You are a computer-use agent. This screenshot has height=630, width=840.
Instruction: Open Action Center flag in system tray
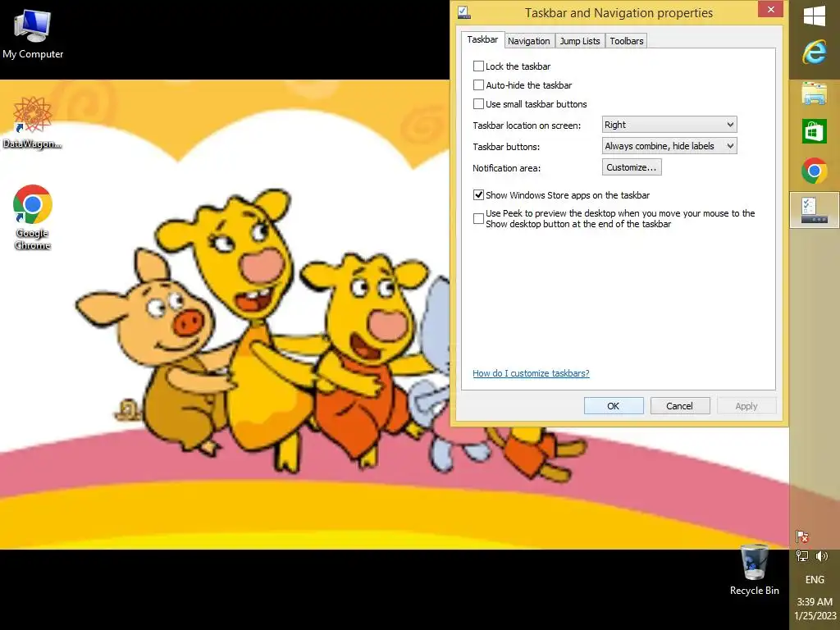tap(802, 536)
